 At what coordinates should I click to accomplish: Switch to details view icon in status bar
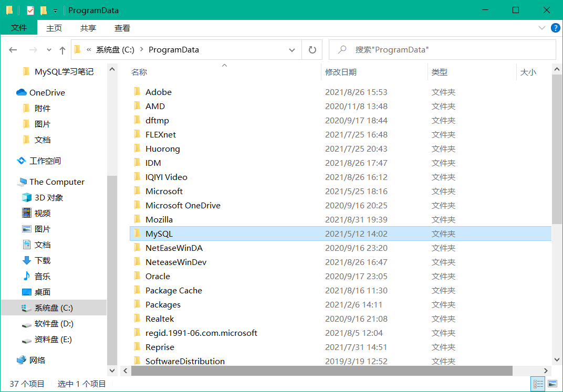(x=538, y=384)
